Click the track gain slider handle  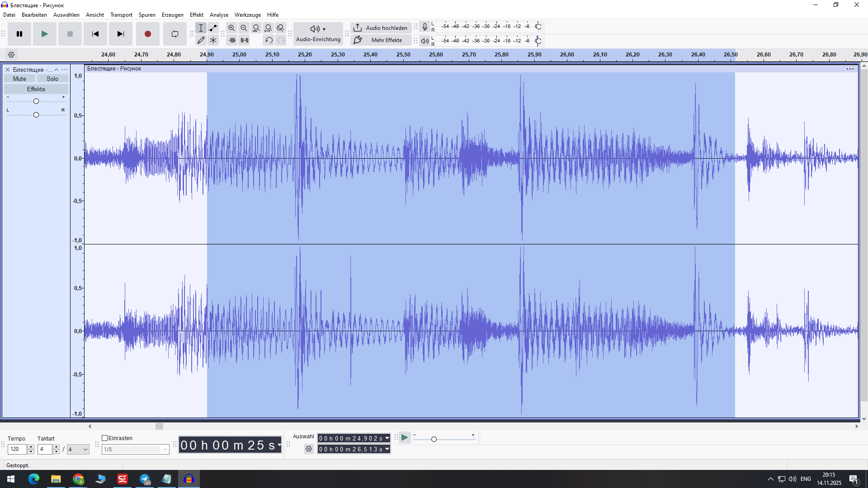click(36, 101)
